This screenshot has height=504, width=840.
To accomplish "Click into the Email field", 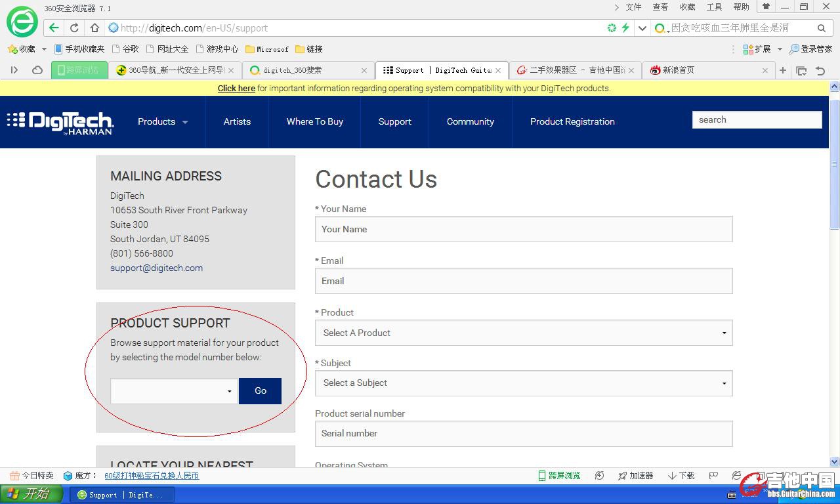I will [524, 281].
